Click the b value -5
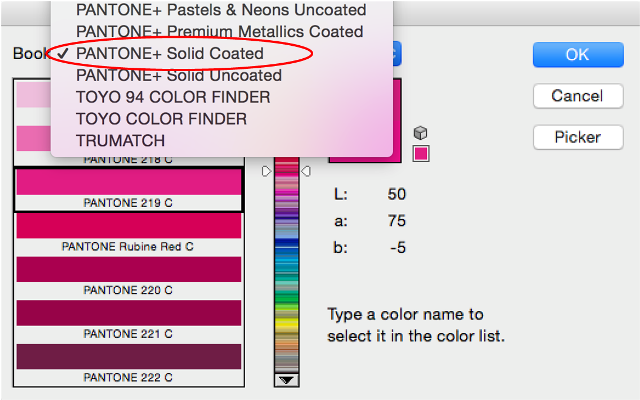Screen dimensions: 640x400 coord(398,248)
